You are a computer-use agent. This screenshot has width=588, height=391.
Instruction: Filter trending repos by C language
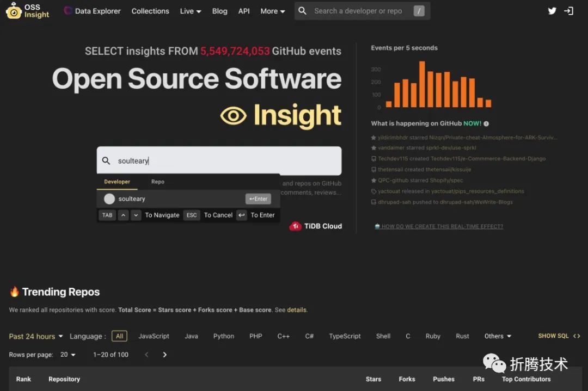408,336
